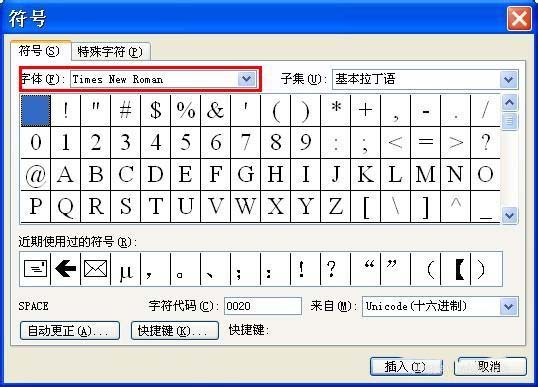This screenshot has width=538, height=387.
Task: Pick the left double quote recent symbol
Action: 366,269
